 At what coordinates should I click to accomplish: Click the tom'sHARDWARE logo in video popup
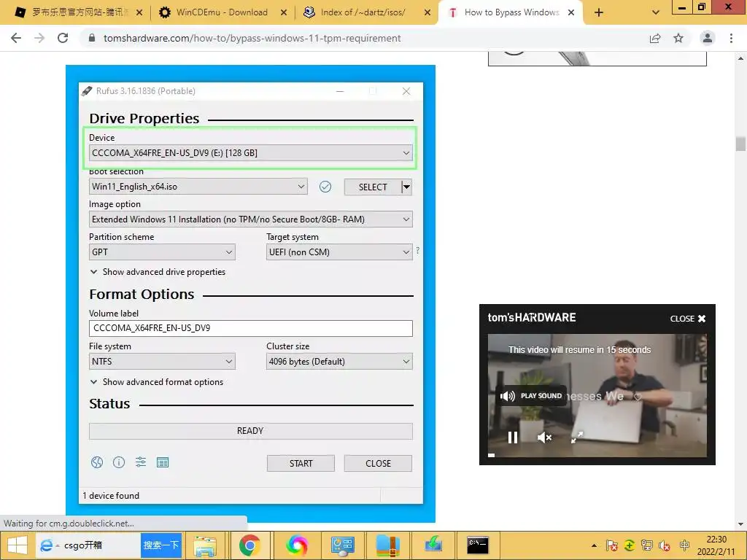point(532,318)
